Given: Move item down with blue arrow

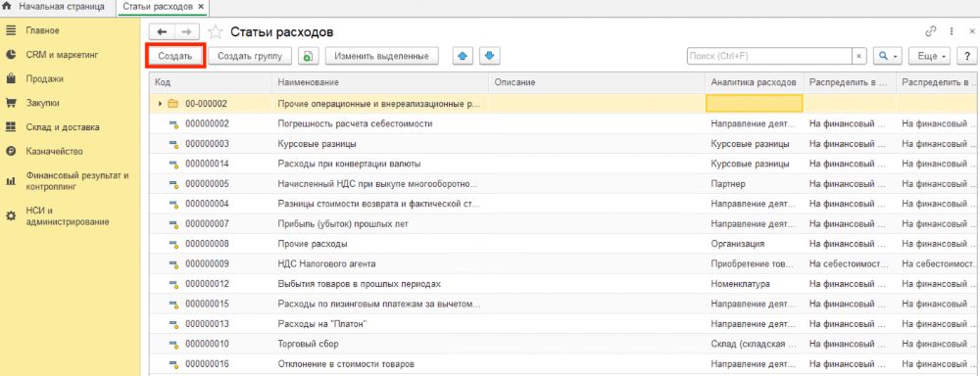Looking at the screenshot, I should click(x=489, y=56).
